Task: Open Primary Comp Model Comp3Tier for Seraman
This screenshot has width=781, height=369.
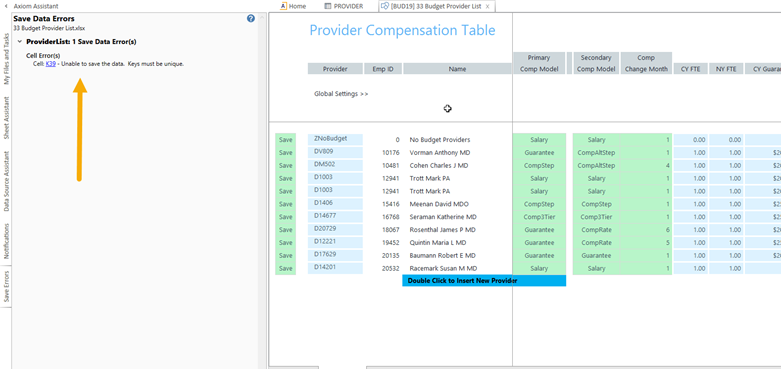Action: (x=539, y=217)
